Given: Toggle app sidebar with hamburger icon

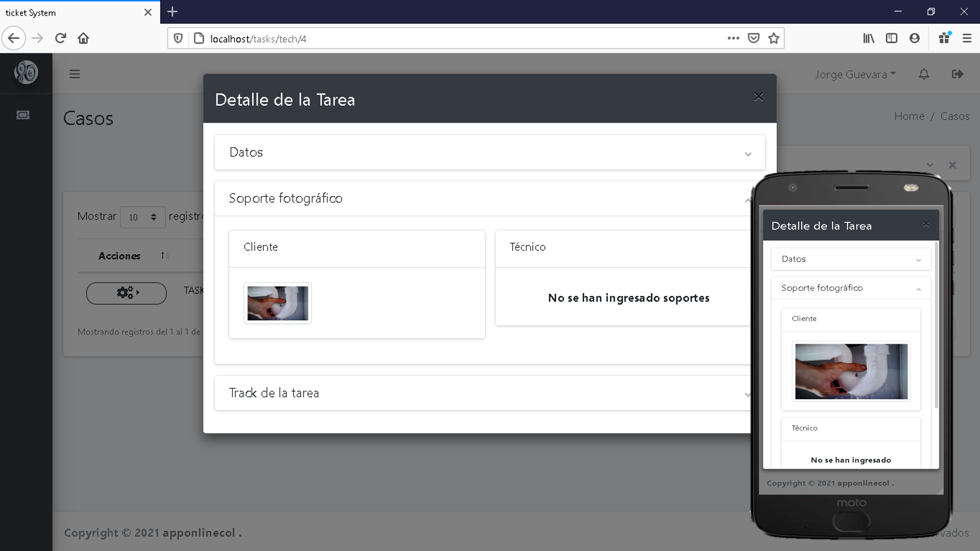Looking at the screenshot, I should pos(74,74).
